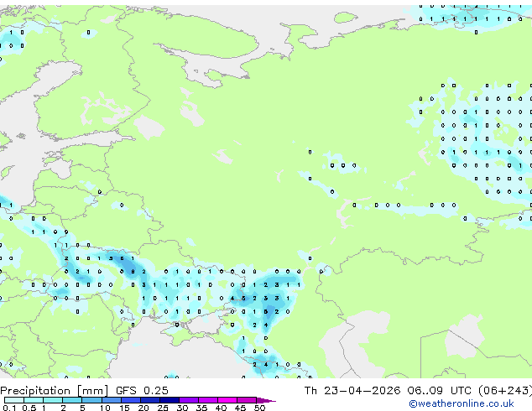Pick the legend segment between 15 and 20

(130, 400)
